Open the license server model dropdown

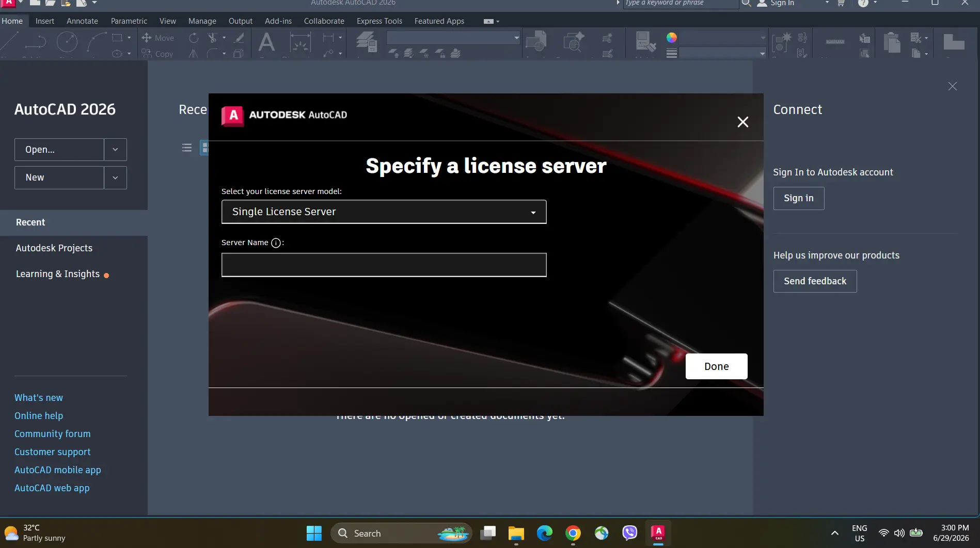click(384, 212)
